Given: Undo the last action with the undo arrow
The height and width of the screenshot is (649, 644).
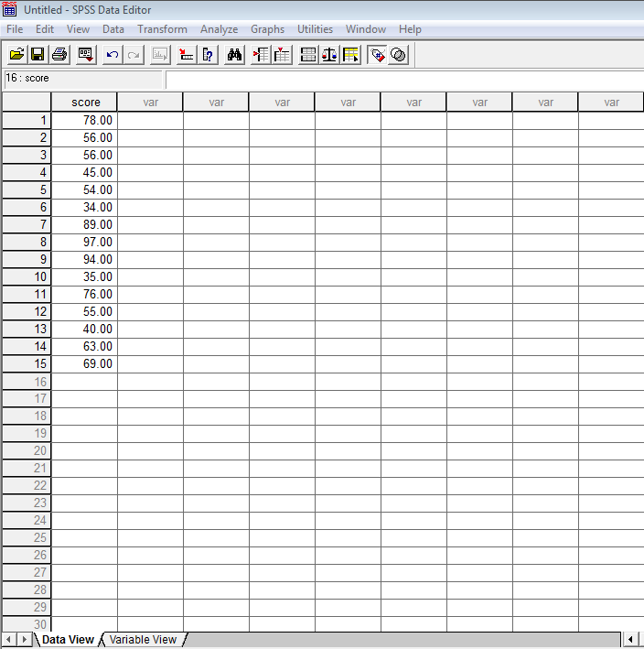Looking at the screenshot, I should pos(113,55).
